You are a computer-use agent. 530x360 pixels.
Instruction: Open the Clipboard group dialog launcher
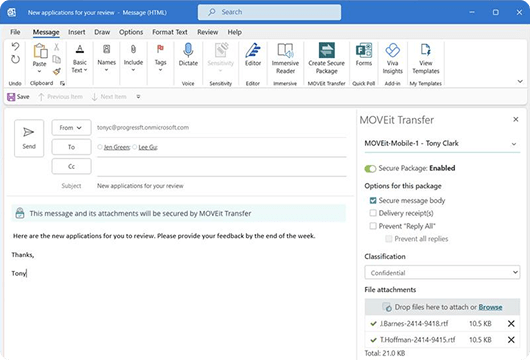pos(62,83)
